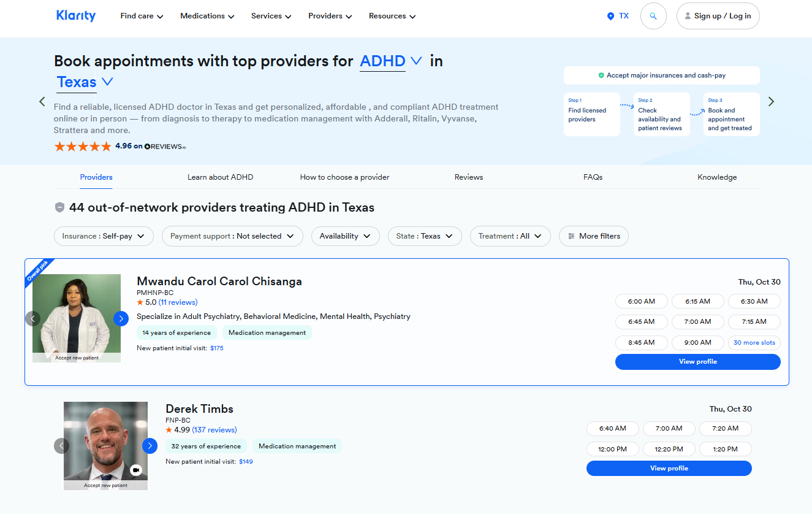Open Treatment: All filter
812x514 pixels.
coord(510,236)
